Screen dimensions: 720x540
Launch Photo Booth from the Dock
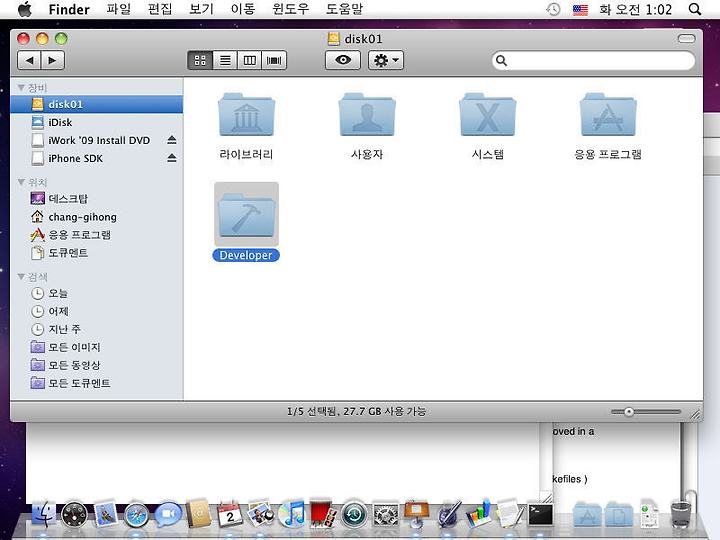[323, 513]
